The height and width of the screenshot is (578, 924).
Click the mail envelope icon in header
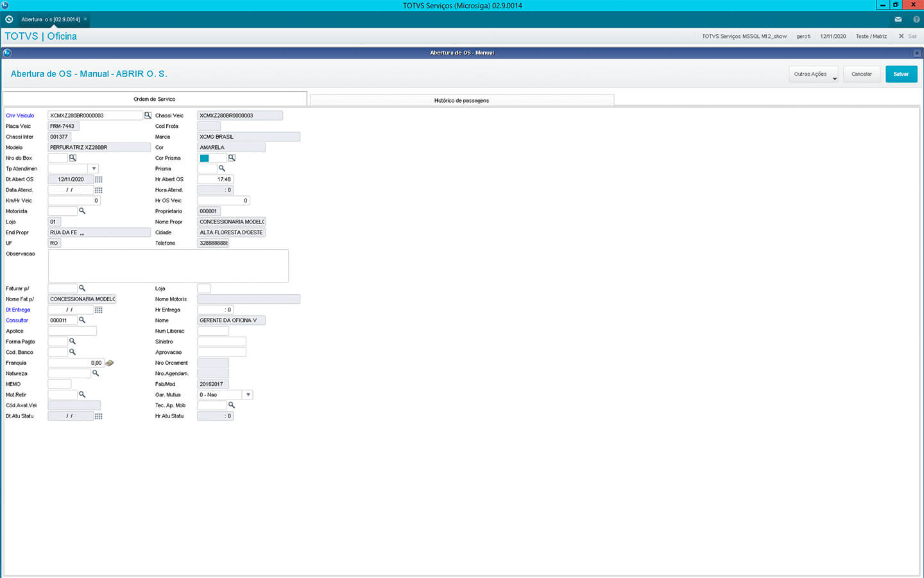coord(898,19)
